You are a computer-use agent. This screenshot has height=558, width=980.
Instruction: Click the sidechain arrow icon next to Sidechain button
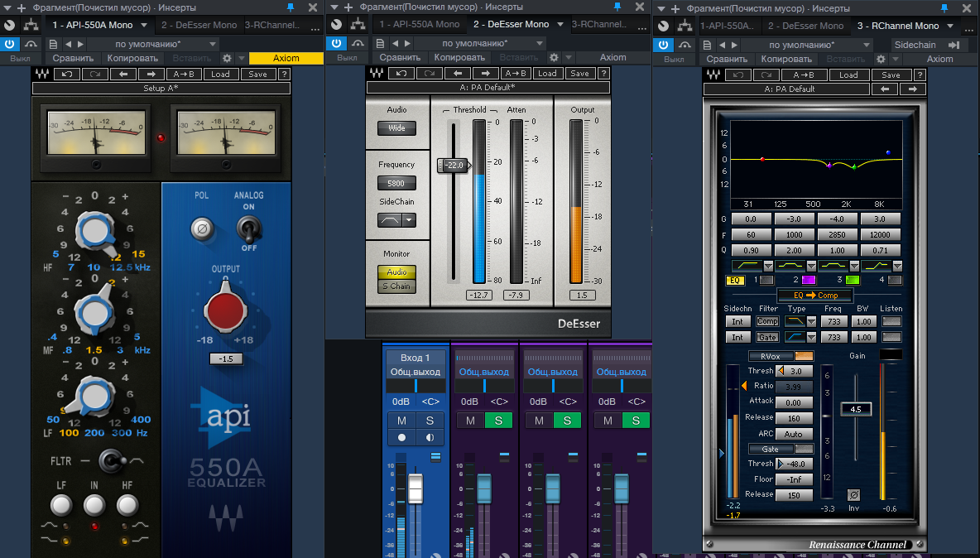(x=954, y=45)
